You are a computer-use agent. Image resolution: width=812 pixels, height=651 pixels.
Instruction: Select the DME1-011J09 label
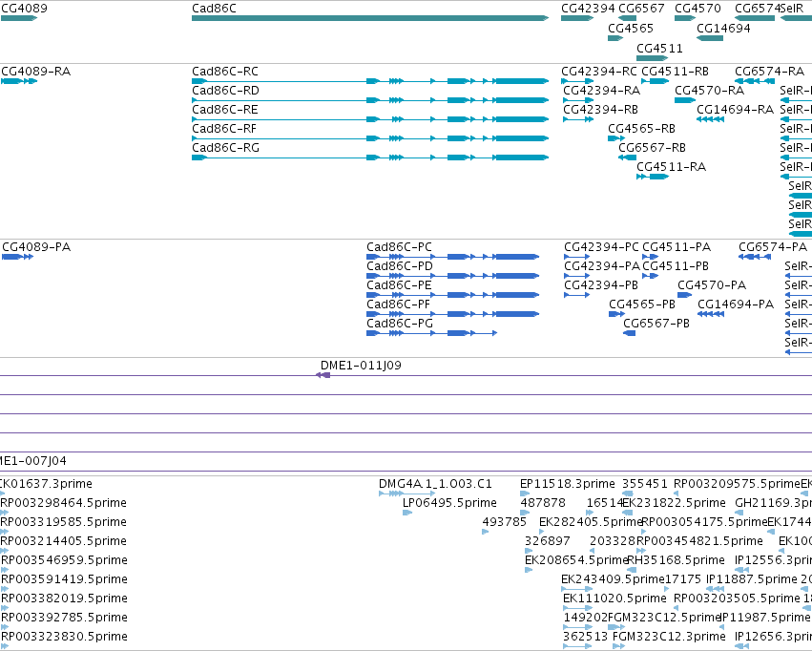[x=361, y=366]
